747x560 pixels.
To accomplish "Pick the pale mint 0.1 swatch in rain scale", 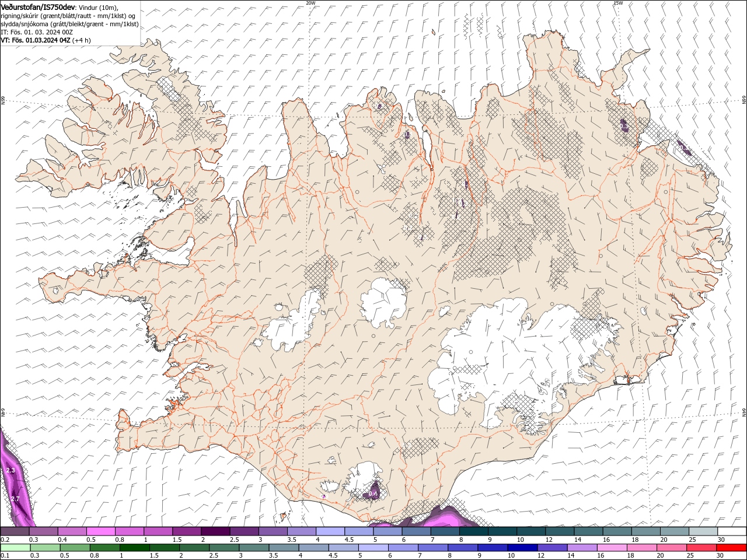I will [15, 548].
